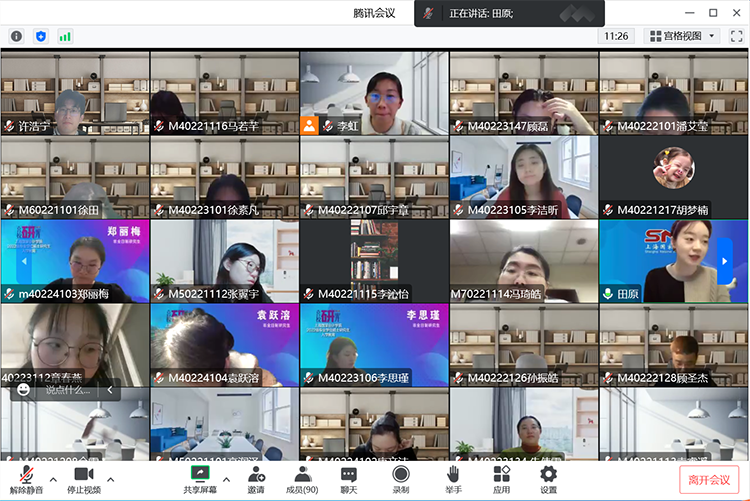
Task: Raise hand with the 举手 button
Action: 453,478
